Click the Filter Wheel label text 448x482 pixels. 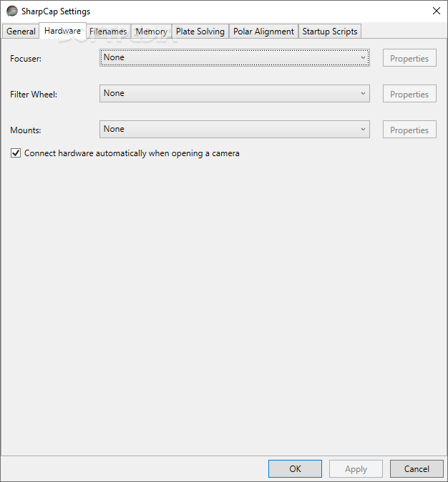pos(34,95)
